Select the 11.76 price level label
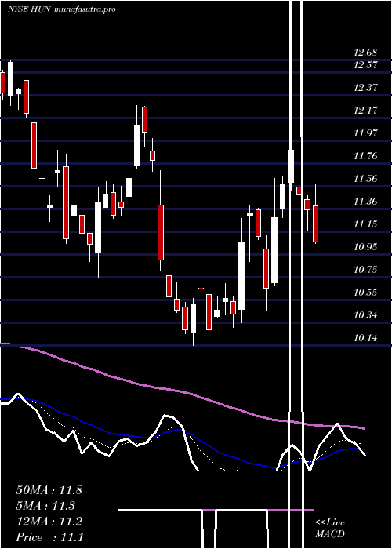 366,156
